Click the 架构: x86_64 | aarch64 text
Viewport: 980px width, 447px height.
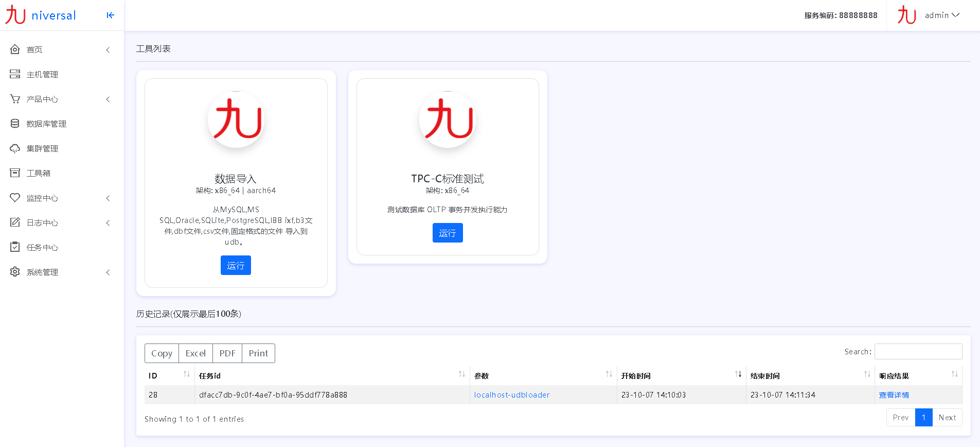point(236,191)
